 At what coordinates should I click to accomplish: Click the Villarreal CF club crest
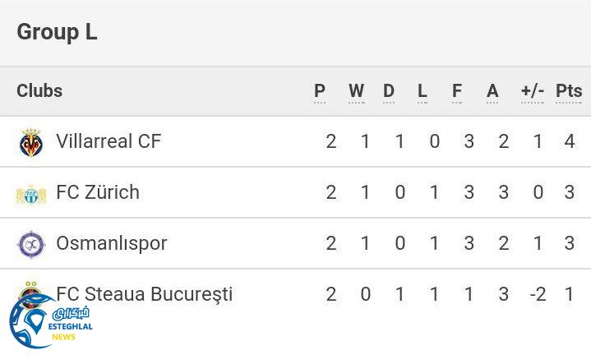click(x=31, y=142)
